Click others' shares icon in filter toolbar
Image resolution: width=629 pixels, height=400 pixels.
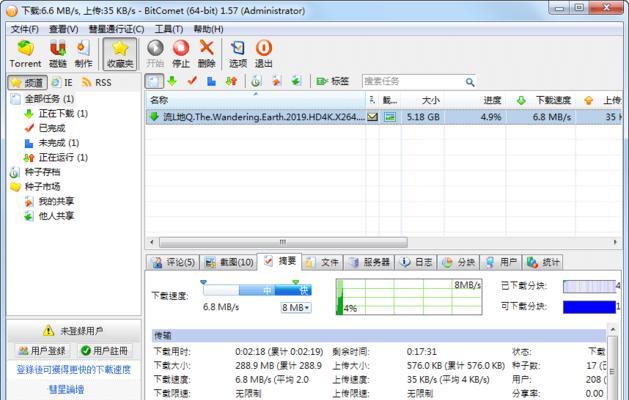(x=296, y=81)
